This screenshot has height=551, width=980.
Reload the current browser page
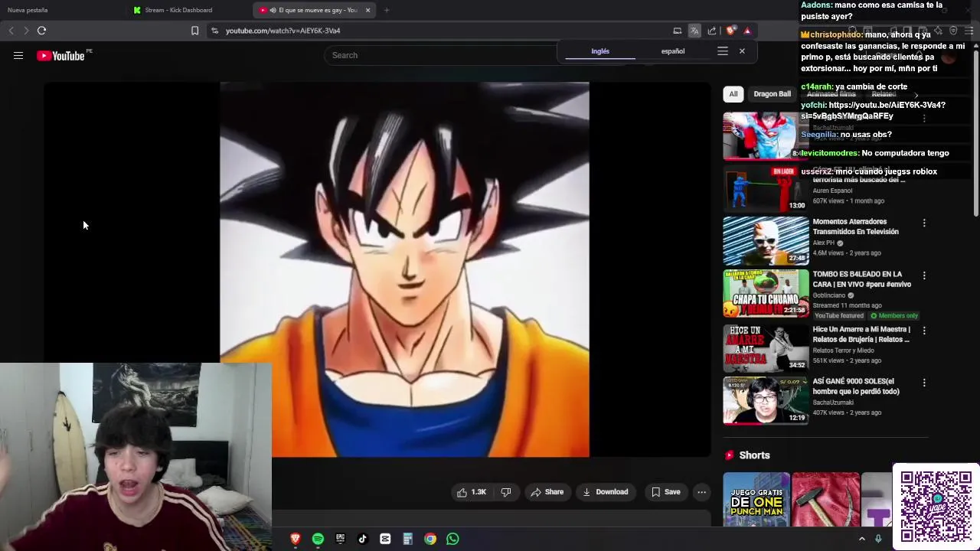(x=42, y=31)
